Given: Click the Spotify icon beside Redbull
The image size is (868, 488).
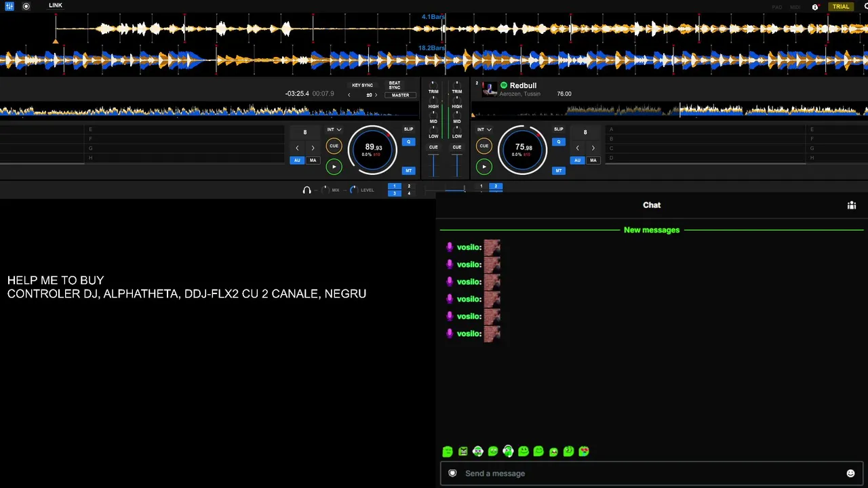Looking at the screenshot, I should (503, 85).
